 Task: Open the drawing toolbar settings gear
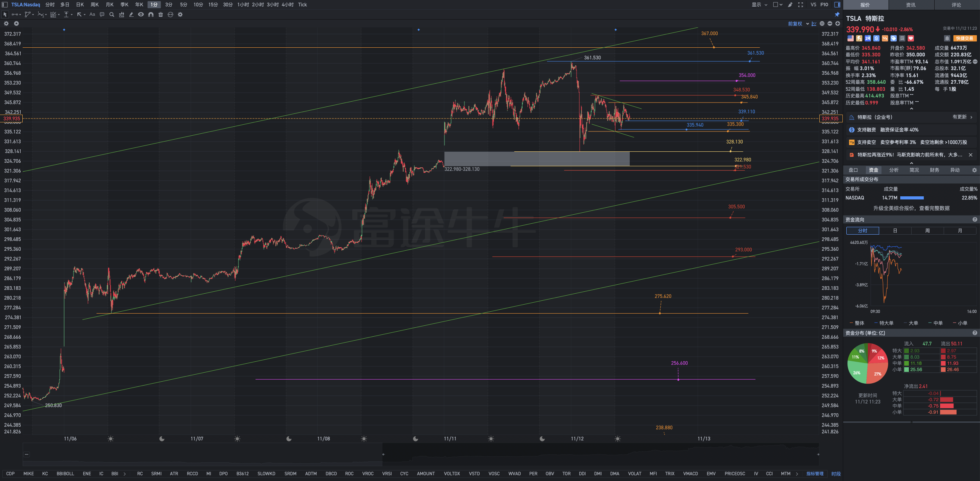click(180, 14)
